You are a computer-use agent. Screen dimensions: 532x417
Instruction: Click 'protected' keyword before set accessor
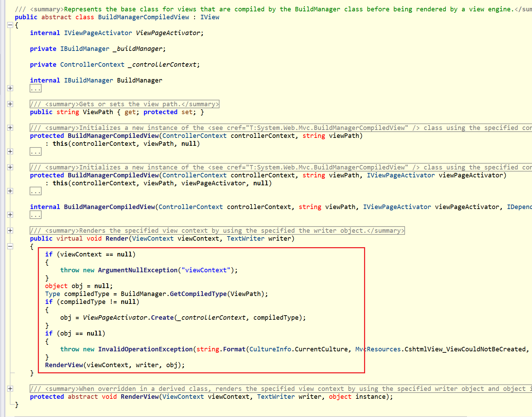click(x=160, y=112)
